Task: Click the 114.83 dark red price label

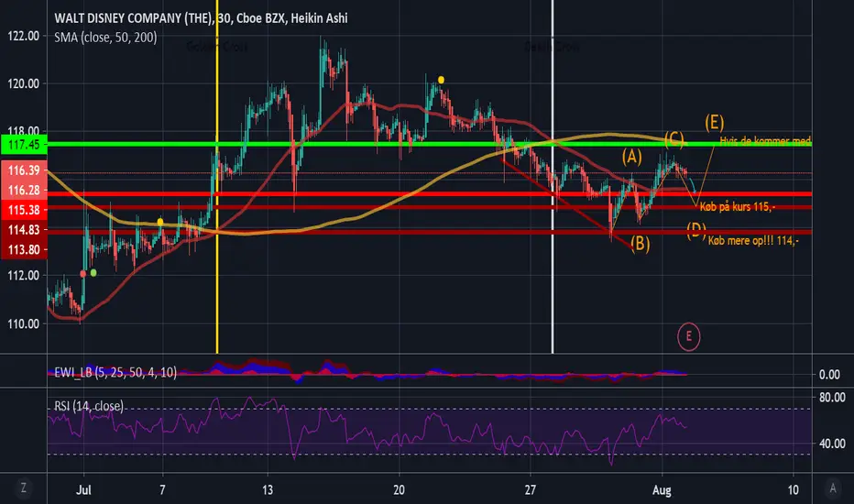Action: (24, 230)
